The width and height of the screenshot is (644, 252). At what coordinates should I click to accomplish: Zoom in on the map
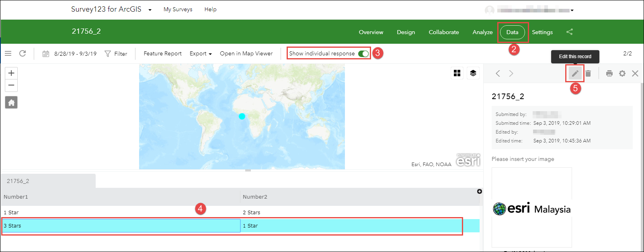[x=11, y=73]
